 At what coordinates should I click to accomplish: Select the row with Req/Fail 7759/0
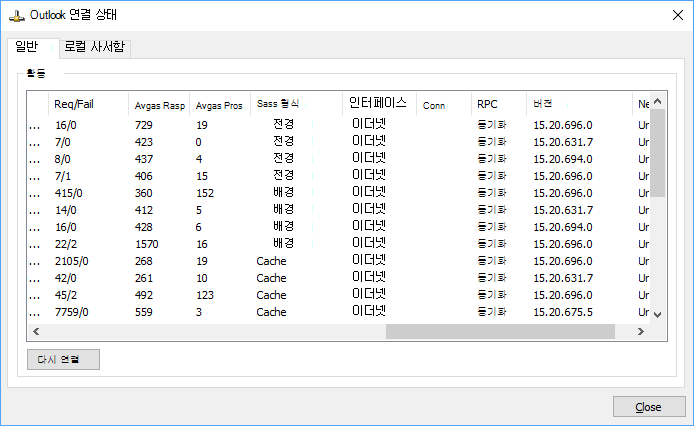339,312
